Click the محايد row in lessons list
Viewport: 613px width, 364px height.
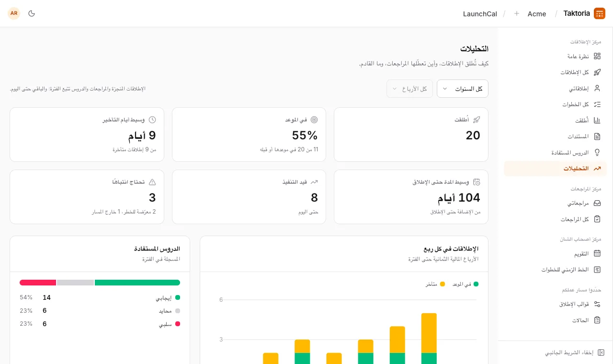tap(100, 311)
